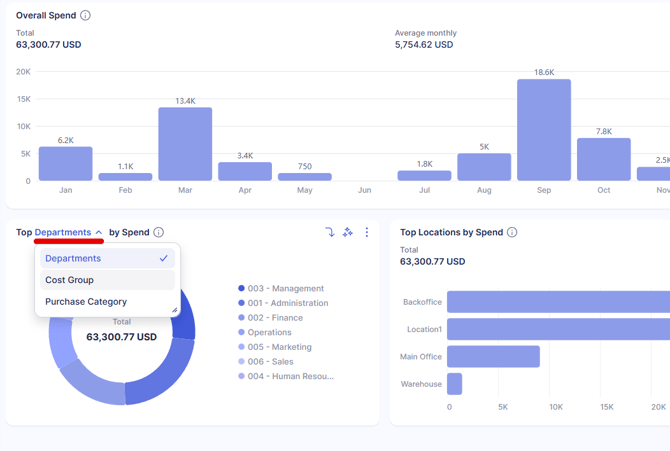This screenshot has width=670, height=451.
Task: Toggle 001 - Administration legend entry
Action: [x=287, y=303]
